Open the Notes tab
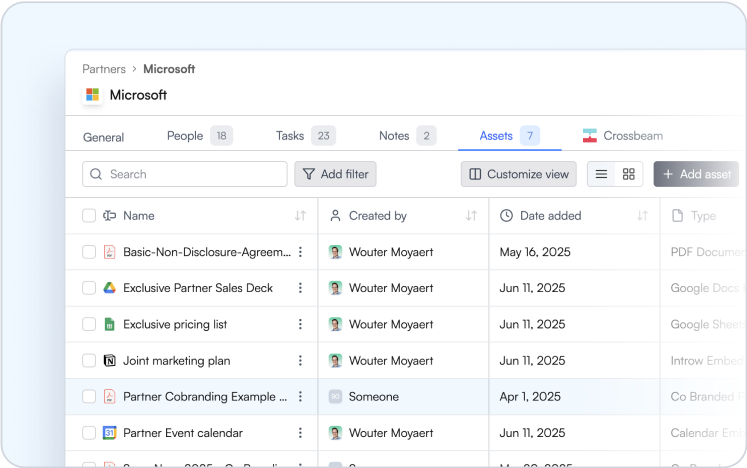The height and width of the screenshot is (468, 747). (x=407, y=136)
